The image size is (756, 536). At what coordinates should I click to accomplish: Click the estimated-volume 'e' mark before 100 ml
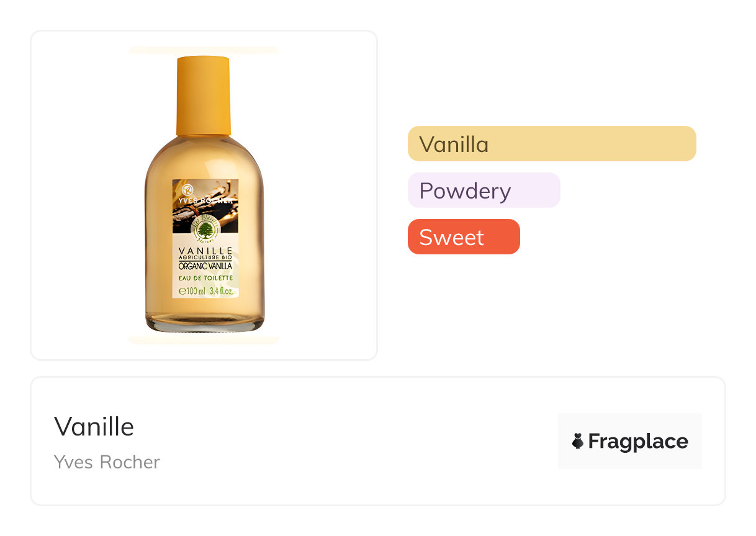pos(182,291)
